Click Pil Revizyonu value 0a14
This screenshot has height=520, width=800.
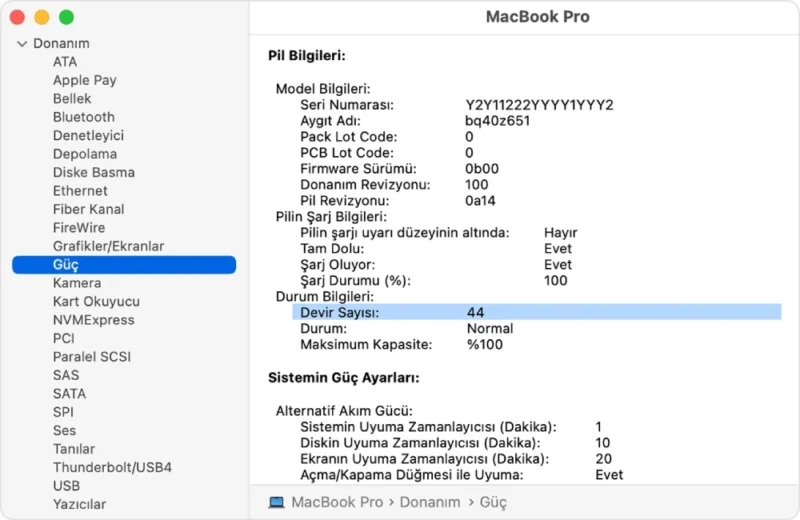480,201
